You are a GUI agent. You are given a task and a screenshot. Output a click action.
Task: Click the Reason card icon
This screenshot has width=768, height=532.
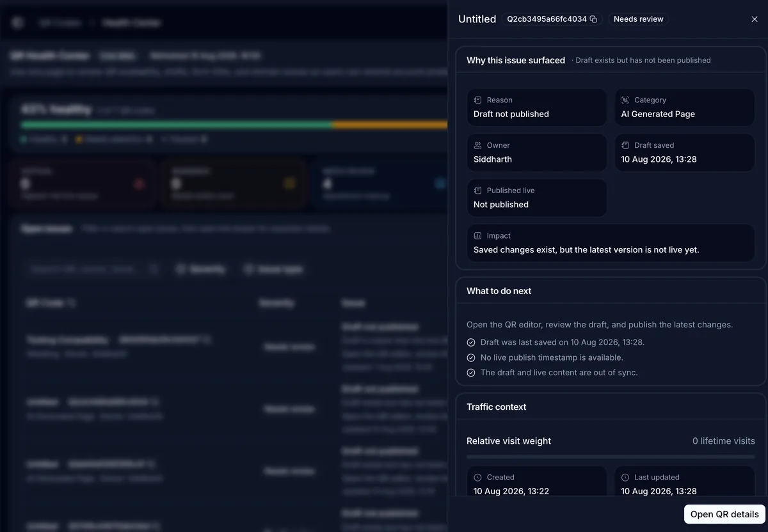[x=477, y=100]
